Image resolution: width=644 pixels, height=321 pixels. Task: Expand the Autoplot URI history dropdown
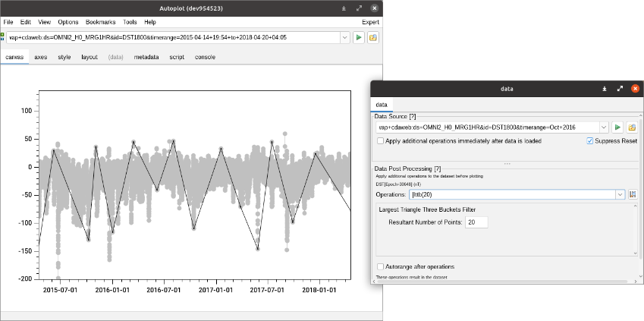point(344,37)
